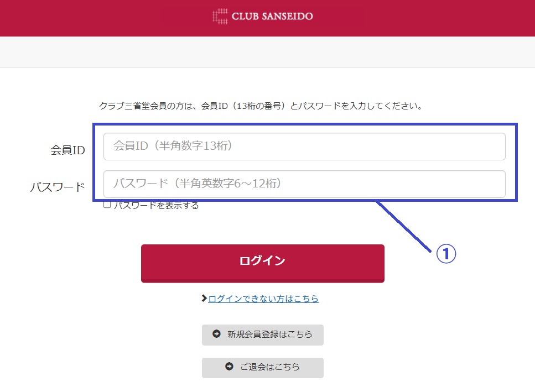This screenshot has height=392, width=535.
Task: Enable the パスワードを表示する checkbox
Action: coord(107,205)
